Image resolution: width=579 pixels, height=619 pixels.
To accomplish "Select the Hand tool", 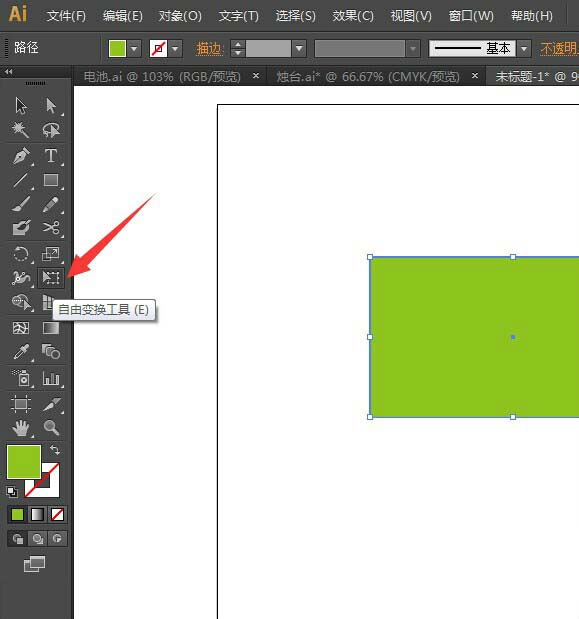I will [21, 428].
